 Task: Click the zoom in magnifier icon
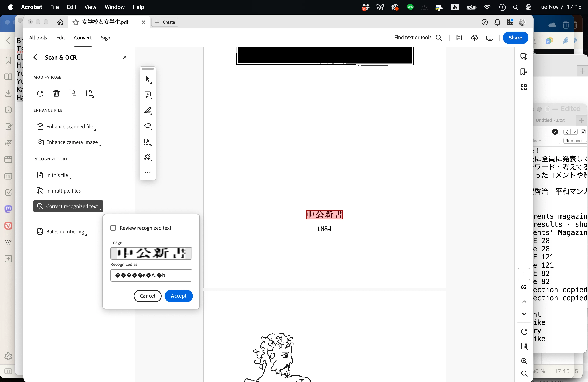pyautogui.click(x=524, y=361)
